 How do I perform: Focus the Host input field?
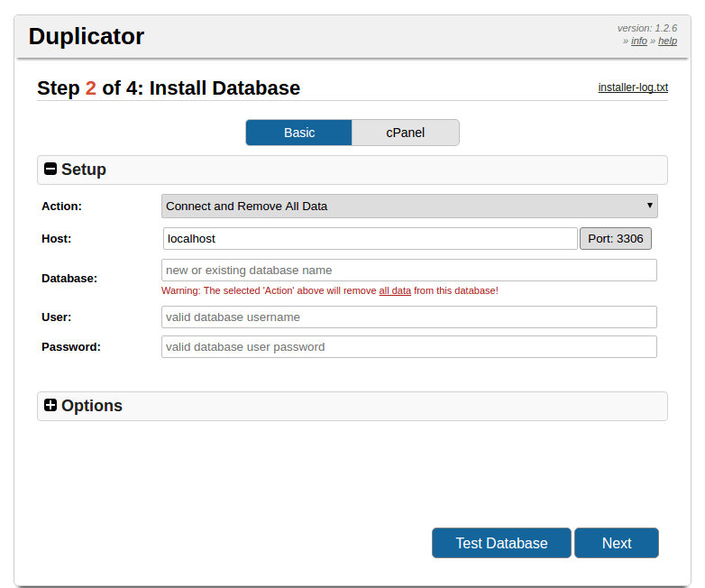click(370, 238)
